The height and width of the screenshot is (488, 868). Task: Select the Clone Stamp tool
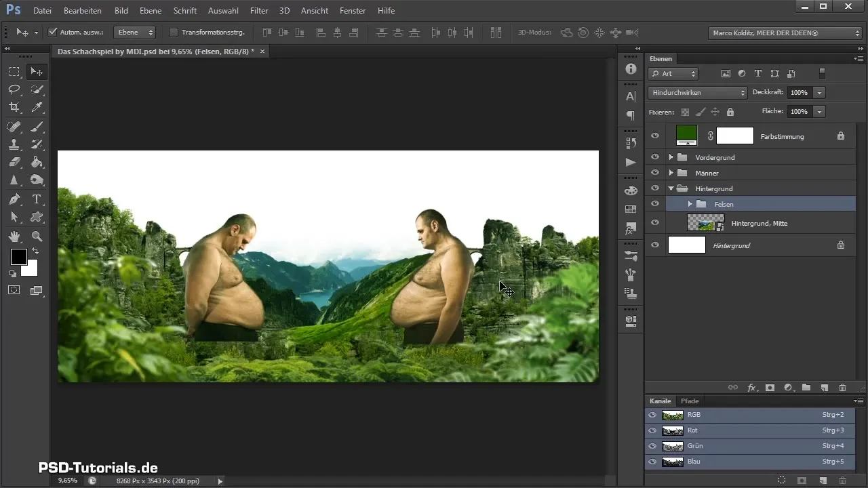click(14, 144)
